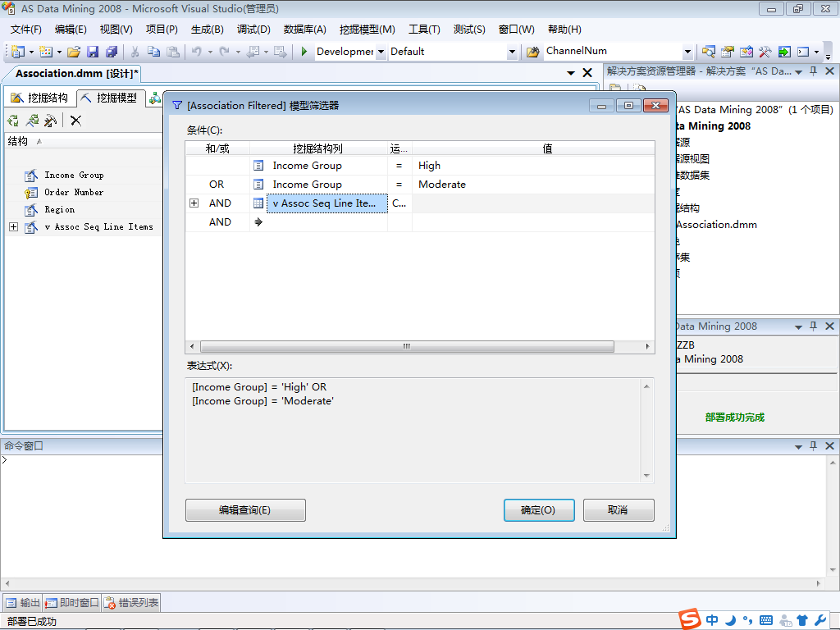Toggle the Chinese punctuation icon in IME bar
Image resolution: width=840 pixels, height=630 pixels.
point(748,620)
